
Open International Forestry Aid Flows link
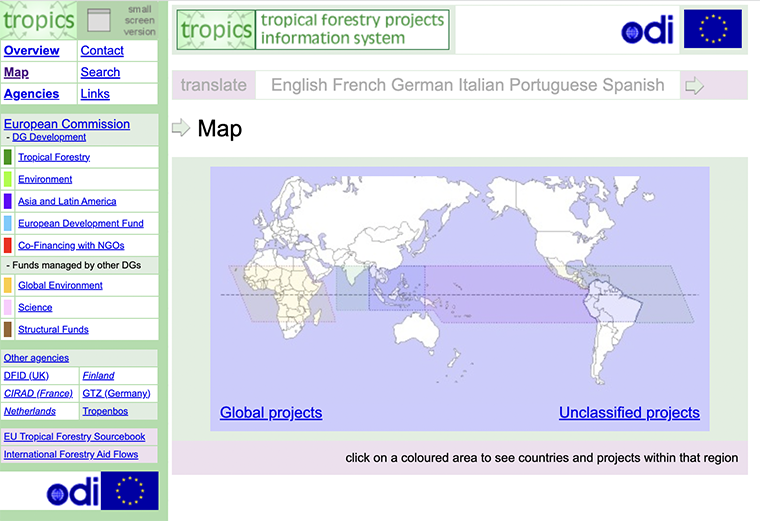pos(71,454)
